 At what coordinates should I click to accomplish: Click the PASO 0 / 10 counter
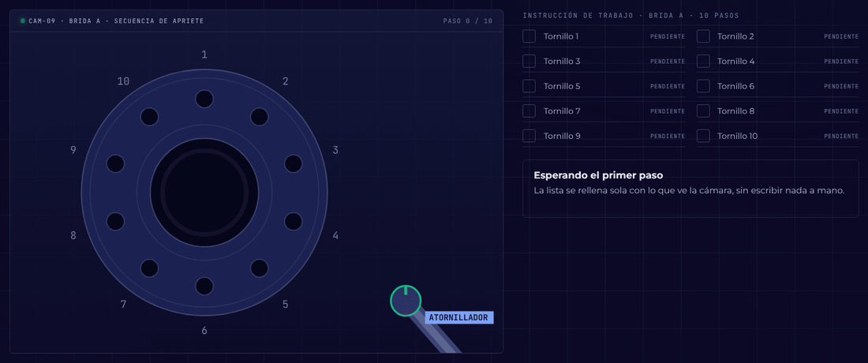pos(467,21)
